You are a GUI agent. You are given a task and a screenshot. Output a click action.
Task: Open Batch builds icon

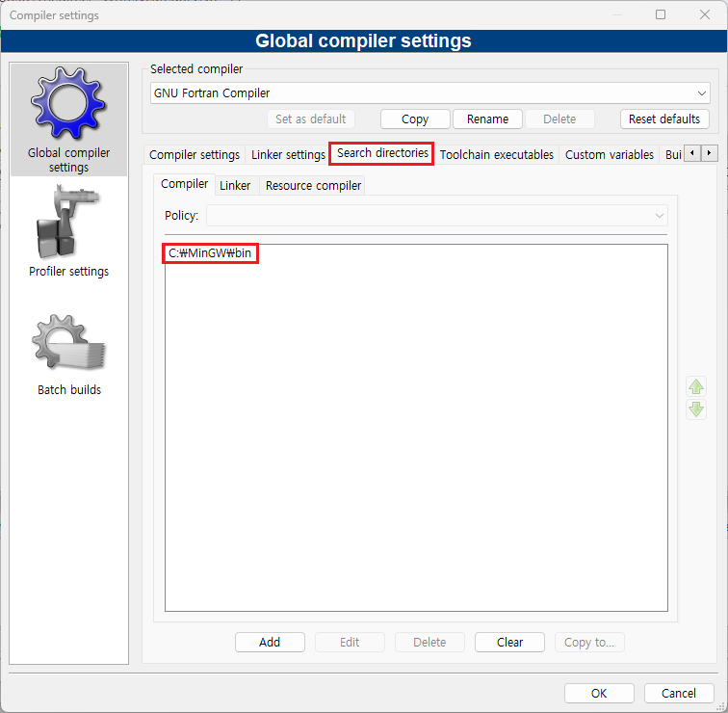68,342
